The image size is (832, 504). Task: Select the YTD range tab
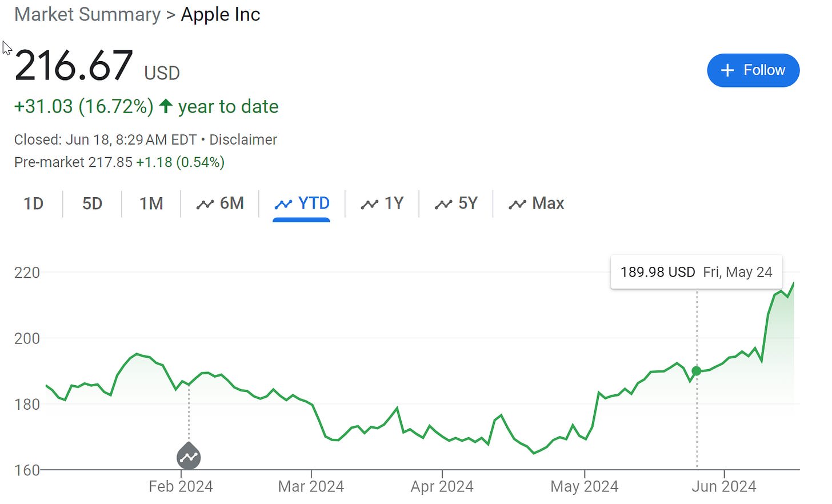(302, 203)
